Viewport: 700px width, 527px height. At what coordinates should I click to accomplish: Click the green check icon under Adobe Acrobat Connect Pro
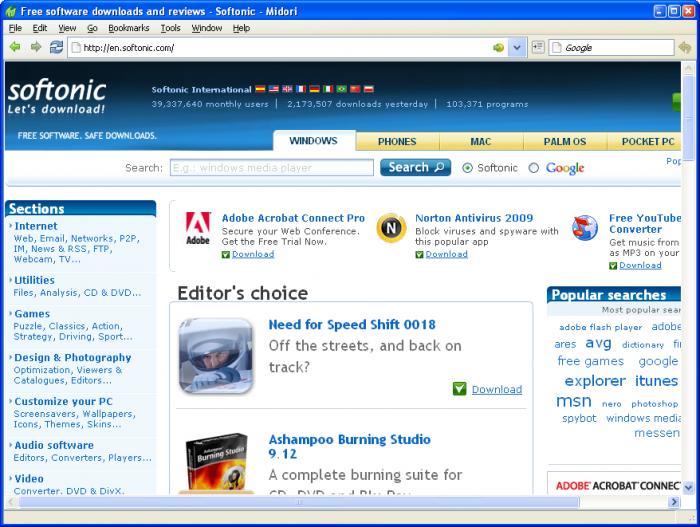coord(226,255)
